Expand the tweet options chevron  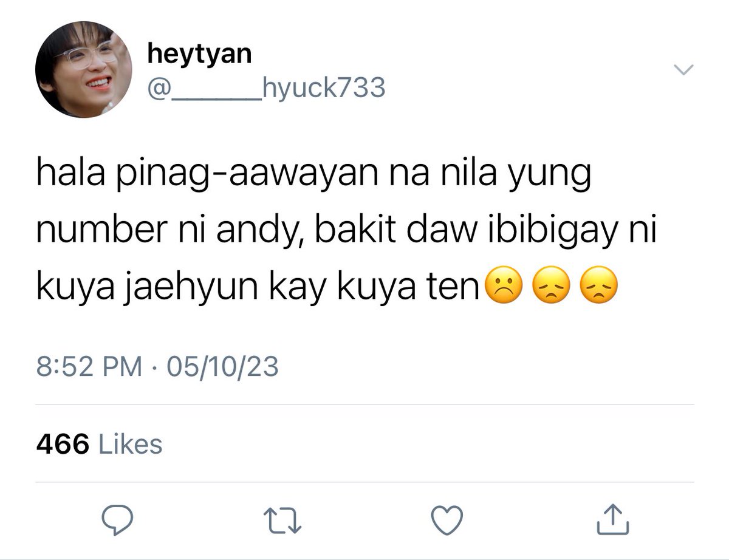[684, 70]
